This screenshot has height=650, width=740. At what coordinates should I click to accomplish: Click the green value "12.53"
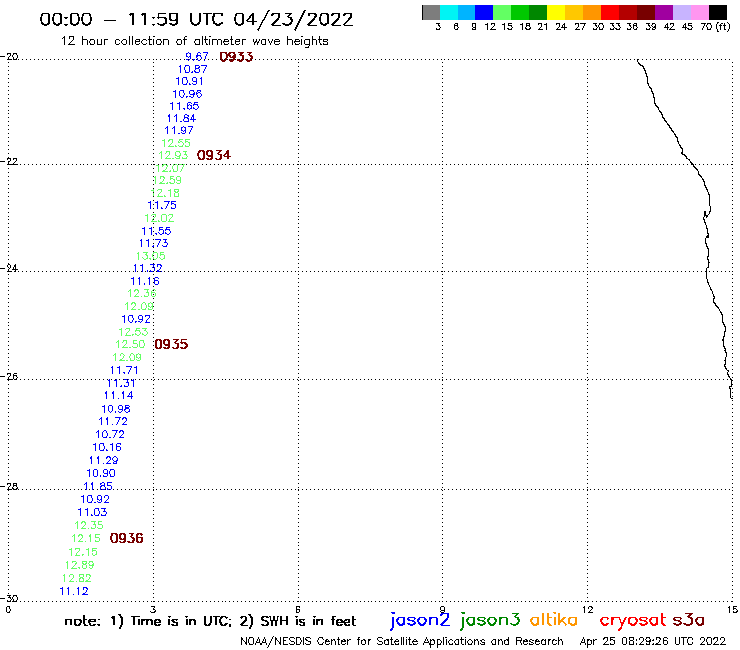(x=133, y=332)
